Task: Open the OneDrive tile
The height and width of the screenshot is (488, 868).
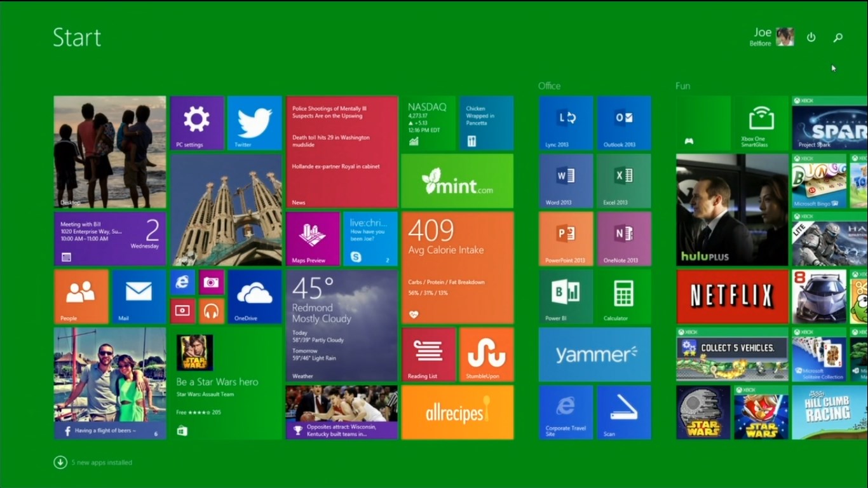Action: [x=254, y=297]
